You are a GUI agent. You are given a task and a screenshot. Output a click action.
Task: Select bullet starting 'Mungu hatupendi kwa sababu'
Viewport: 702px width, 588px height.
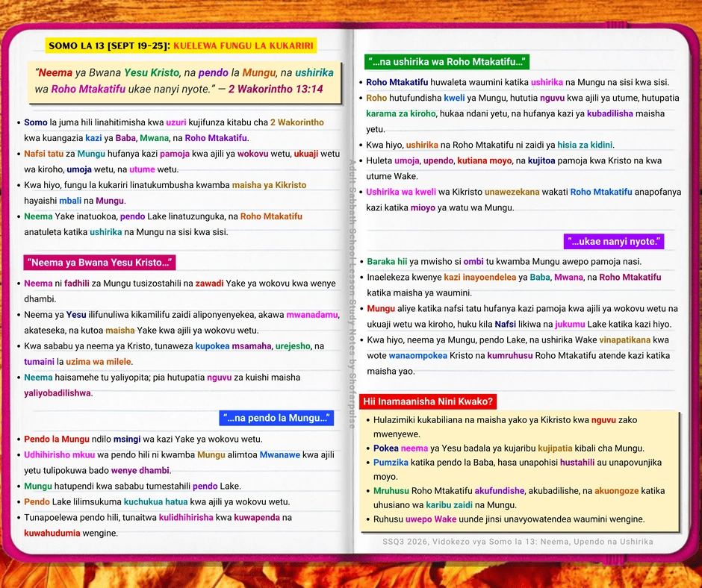point(129,486)
